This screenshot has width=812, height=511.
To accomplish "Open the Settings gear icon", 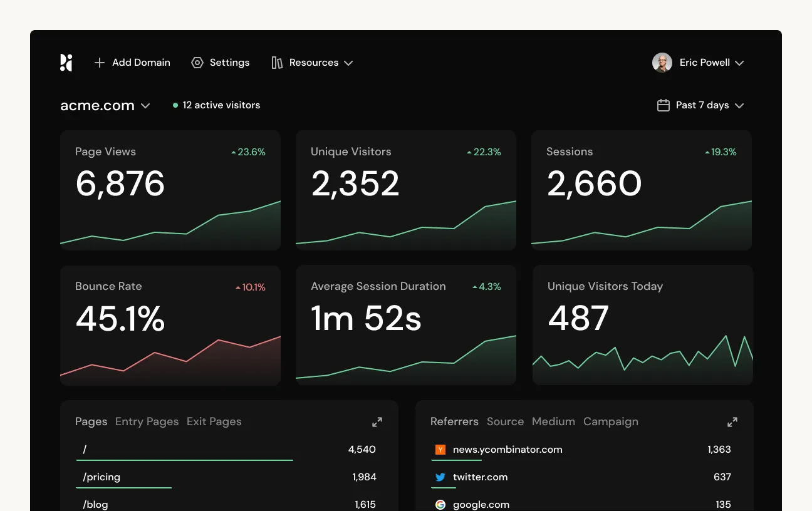I will pos(197,63).
